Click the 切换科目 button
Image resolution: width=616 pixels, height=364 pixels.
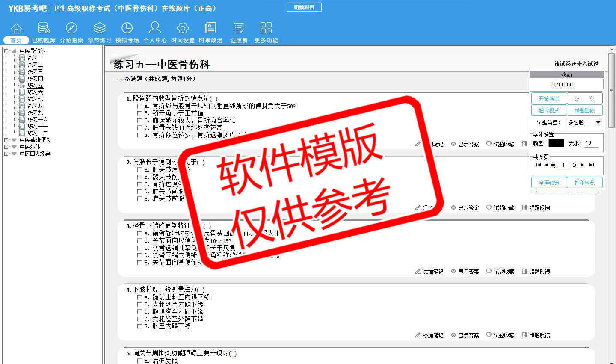304,7
